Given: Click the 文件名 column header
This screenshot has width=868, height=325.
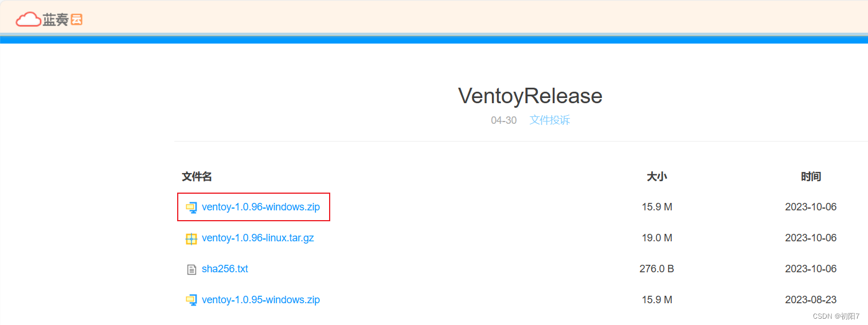Looking at the screenshot, I should pos(197,177).
